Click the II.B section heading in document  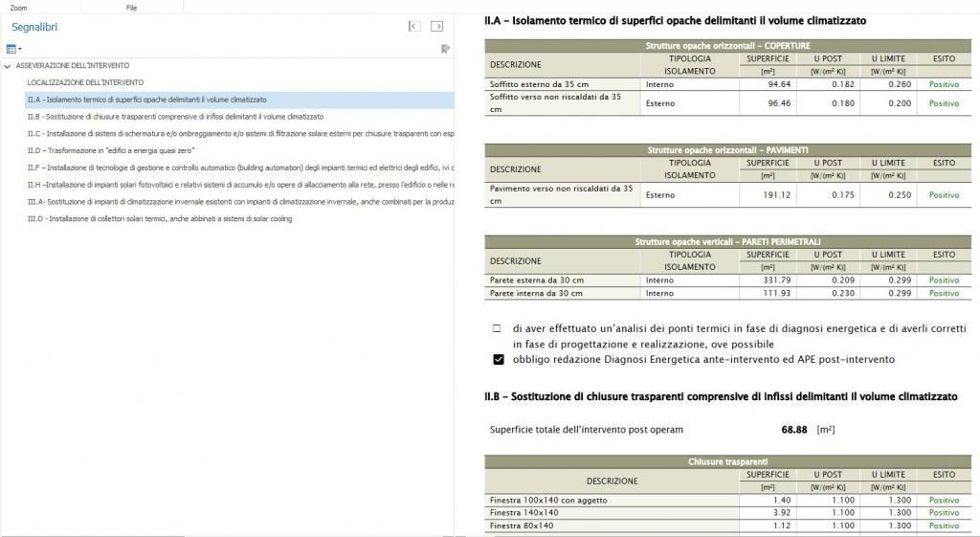click(x=721, y=396)
